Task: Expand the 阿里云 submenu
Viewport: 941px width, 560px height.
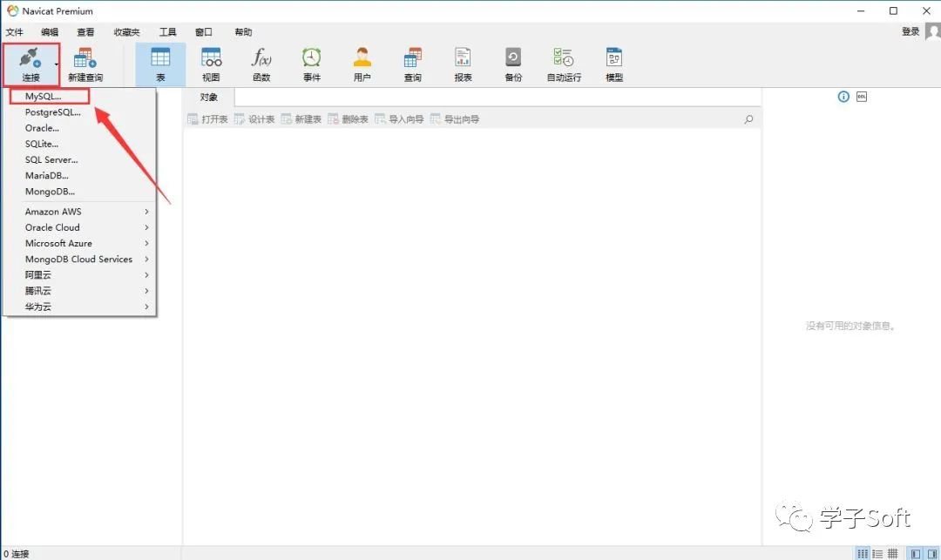Action: coord(85,275)
